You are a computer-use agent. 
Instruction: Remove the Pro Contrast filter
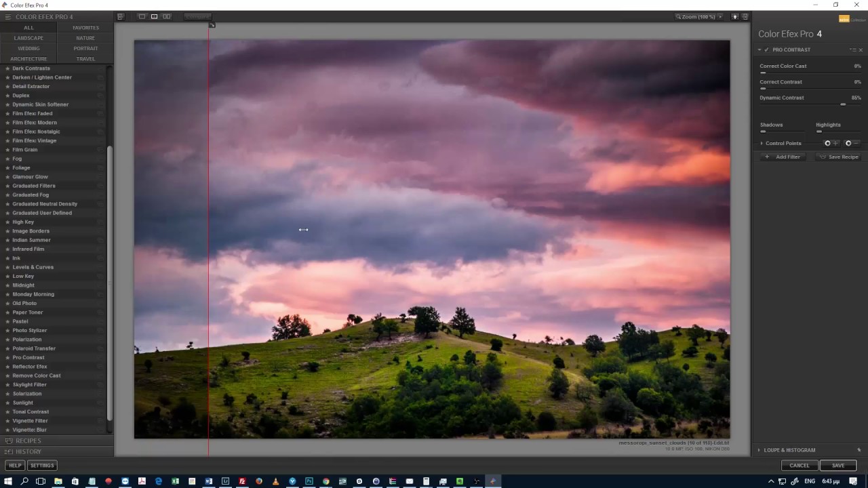point(861,50)
